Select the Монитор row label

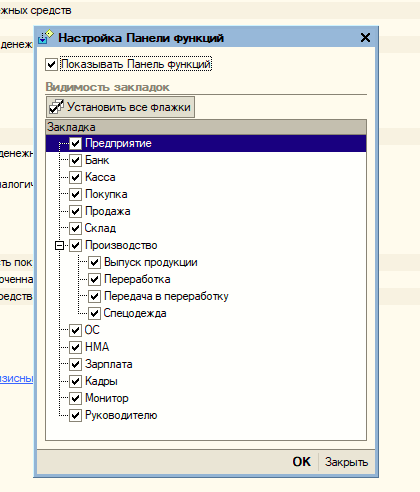click(x=107, y=398)
